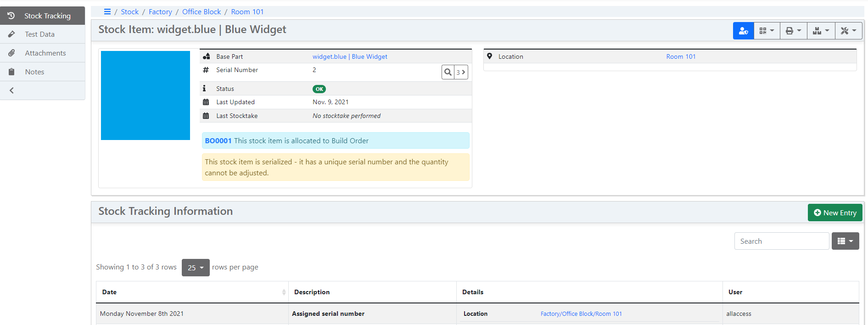Click the admin user shield button
Viewport: 868px width, 325px height.
coord(743,31)
